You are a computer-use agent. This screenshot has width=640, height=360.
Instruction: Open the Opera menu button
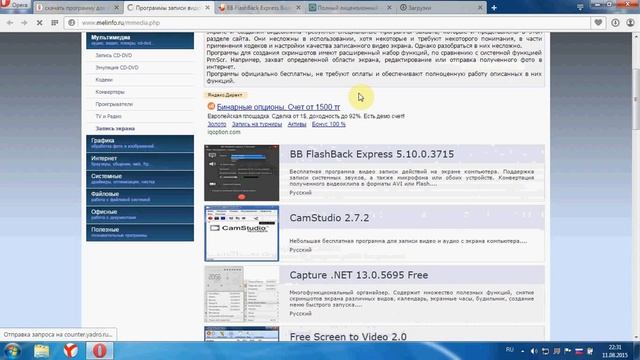[x=15, y=5]
